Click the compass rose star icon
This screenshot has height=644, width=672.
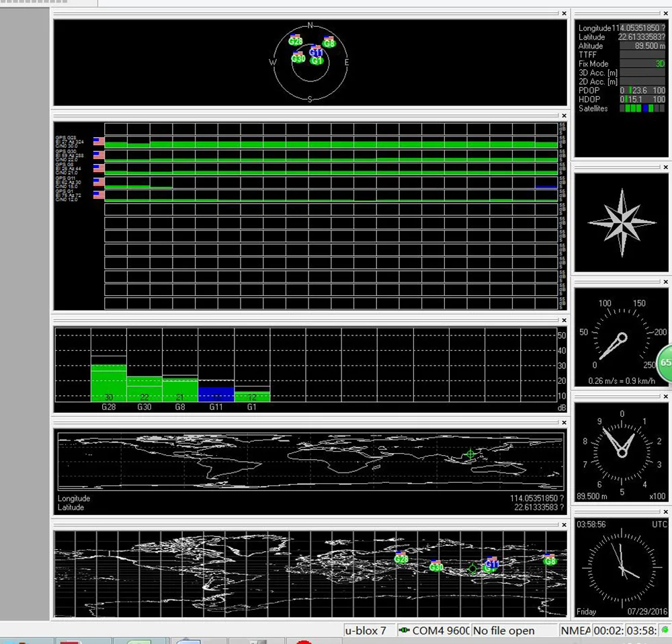click(622, 223)
